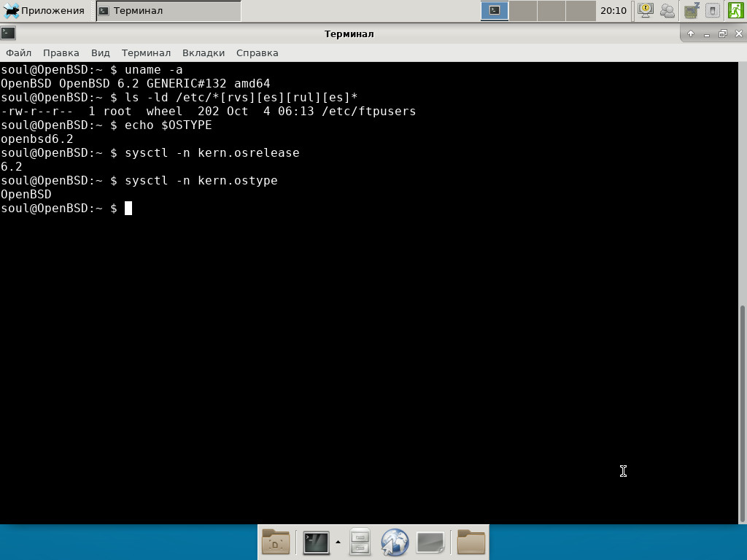Maximize the Терминал window
Viewport: 747px width, 560px height.
(x=723, y=34)
